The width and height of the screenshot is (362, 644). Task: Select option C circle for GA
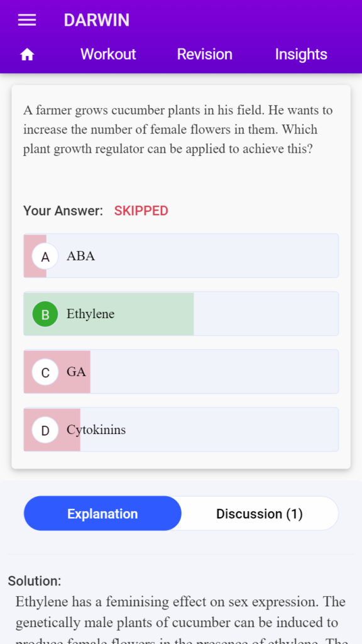(x=45, y=372)
